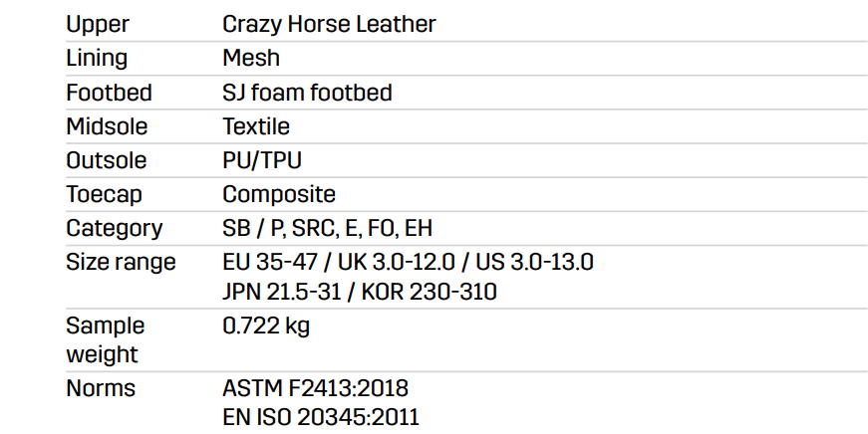This screenshot has height=434, width=868.
Task: Click the "Lining" label
Action: (97, 58)
